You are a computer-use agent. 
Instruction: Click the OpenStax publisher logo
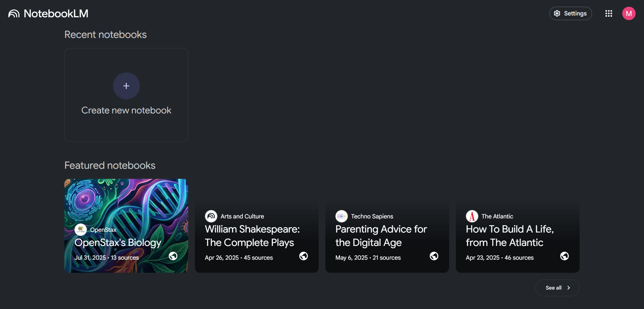click(80, 230)
